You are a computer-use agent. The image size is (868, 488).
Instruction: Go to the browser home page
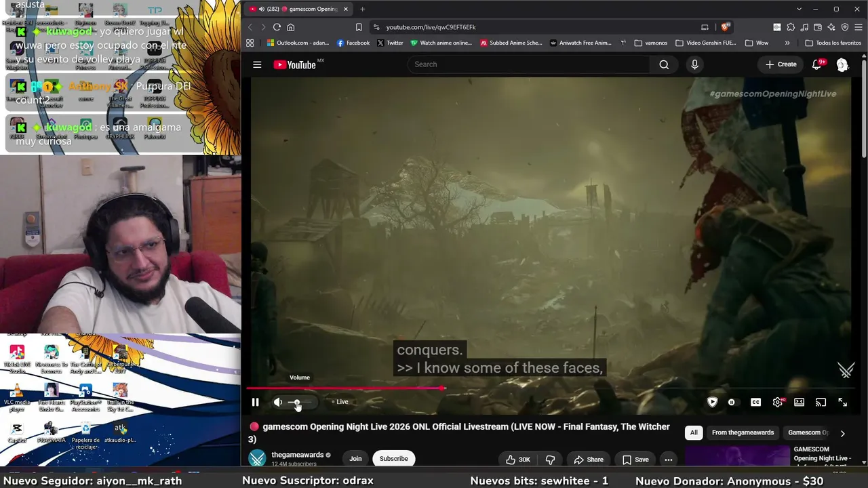(291, 27)
